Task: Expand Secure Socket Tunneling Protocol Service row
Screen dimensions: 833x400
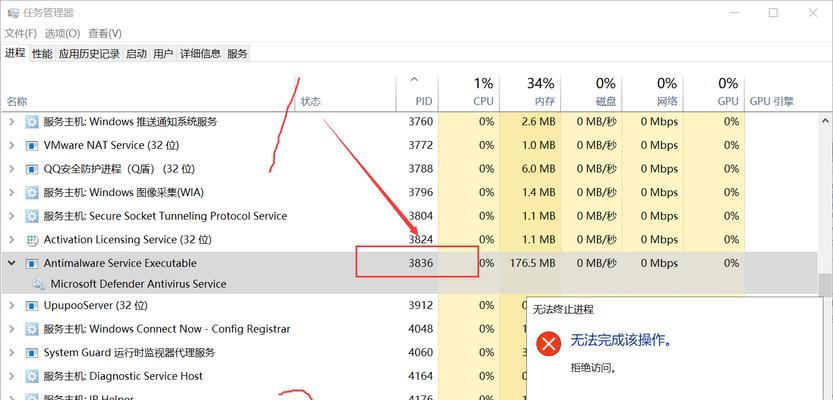Action: [12, 216]
